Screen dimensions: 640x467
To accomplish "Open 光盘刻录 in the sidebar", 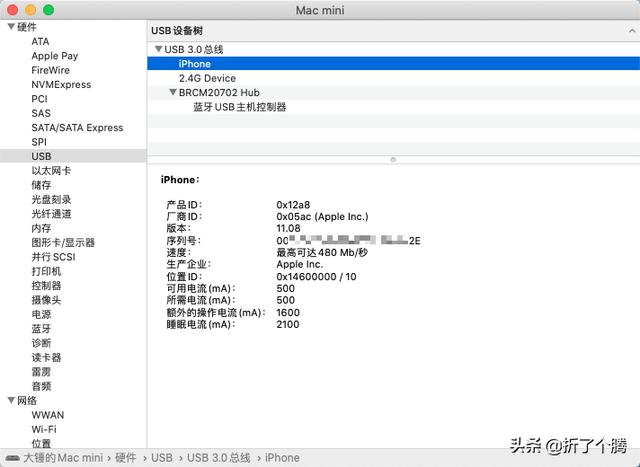I will (x=51, y=199).
